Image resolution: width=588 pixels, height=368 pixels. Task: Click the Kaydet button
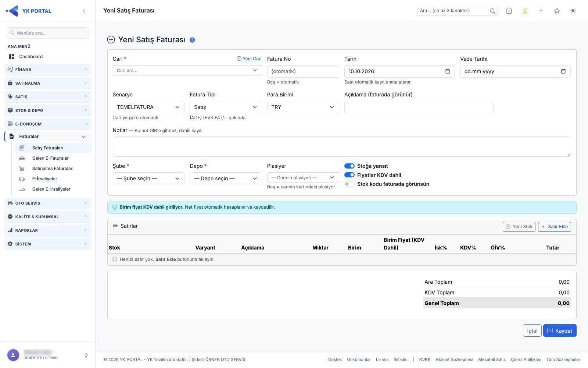(560, 330)
